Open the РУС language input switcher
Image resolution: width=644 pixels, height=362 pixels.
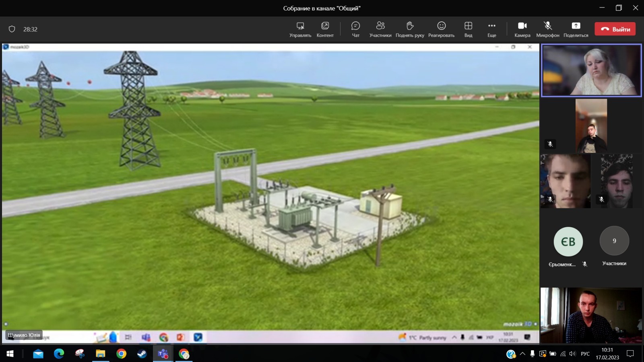click(585, 354)
